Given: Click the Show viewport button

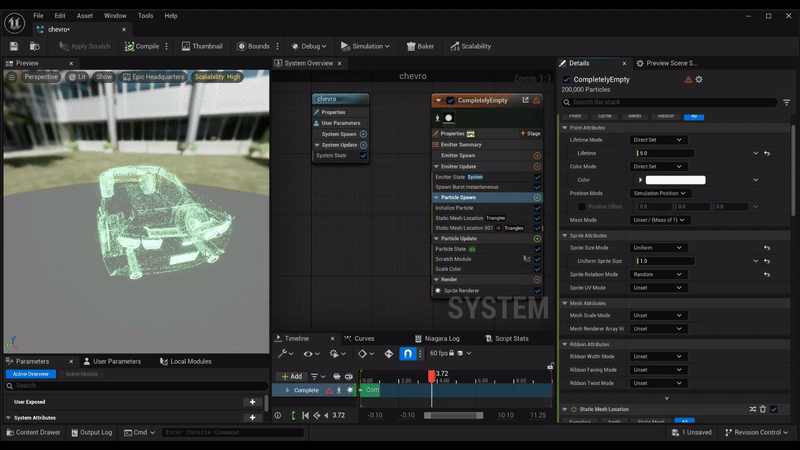Looking at the screenshot, I should click(x=104, y=77).
